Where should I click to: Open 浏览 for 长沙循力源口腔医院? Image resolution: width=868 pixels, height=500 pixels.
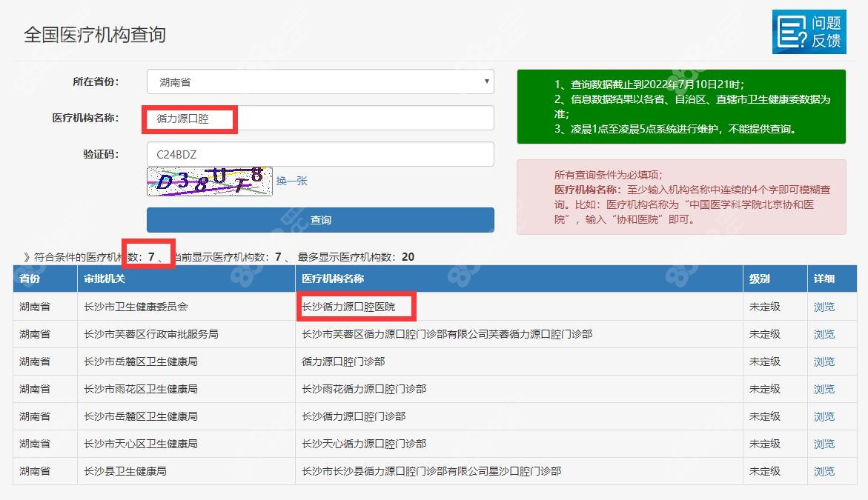pyautogui.click(x=824, y=307)
